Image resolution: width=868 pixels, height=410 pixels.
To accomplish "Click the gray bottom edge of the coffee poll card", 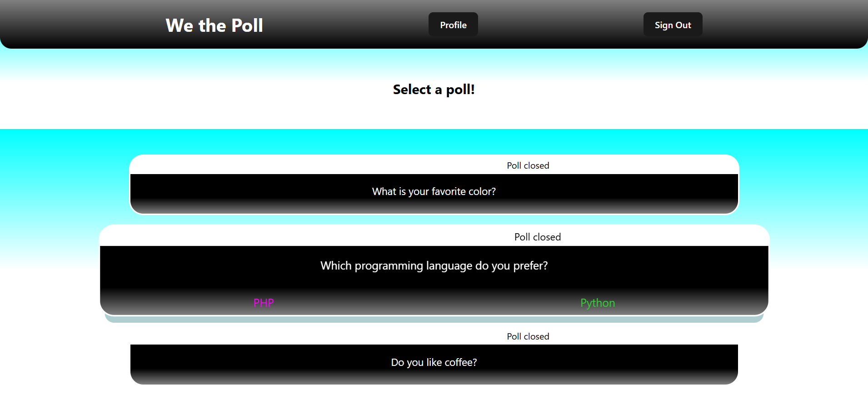I will coord(434,380).
